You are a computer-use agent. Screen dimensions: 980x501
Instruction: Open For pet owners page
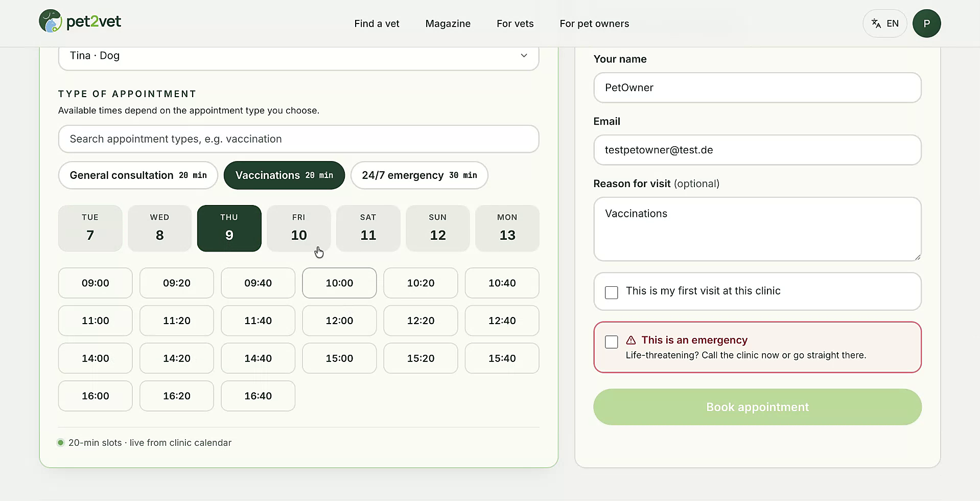pyautogui.click(x=594, y=24)
